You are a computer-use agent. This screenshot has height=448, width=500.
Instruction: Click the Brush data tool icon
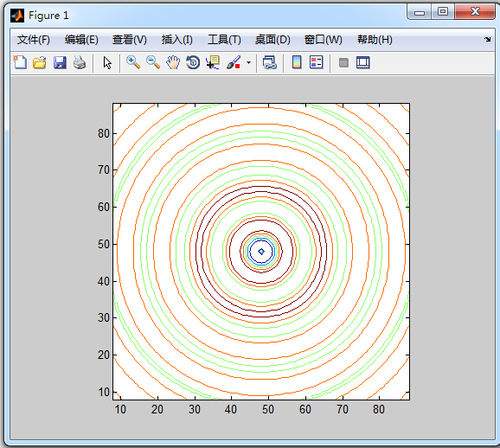pos(234,62)
